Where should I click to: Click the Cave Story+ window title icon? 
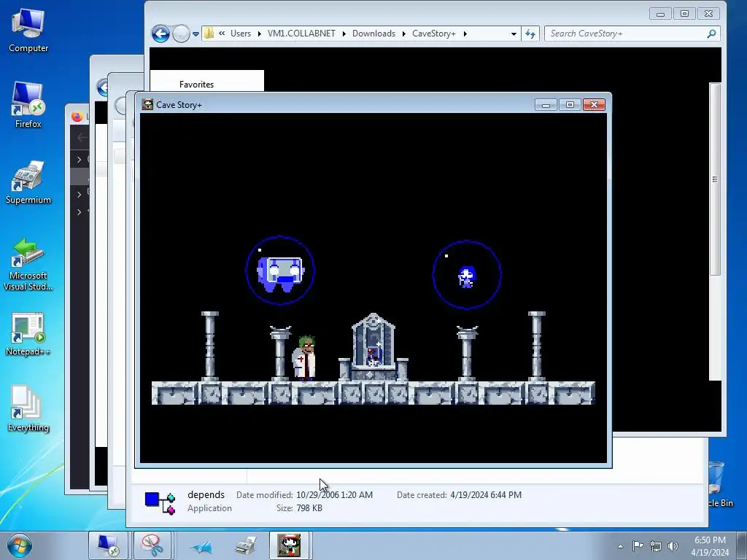pyautogui.click(x=147, y=105)
